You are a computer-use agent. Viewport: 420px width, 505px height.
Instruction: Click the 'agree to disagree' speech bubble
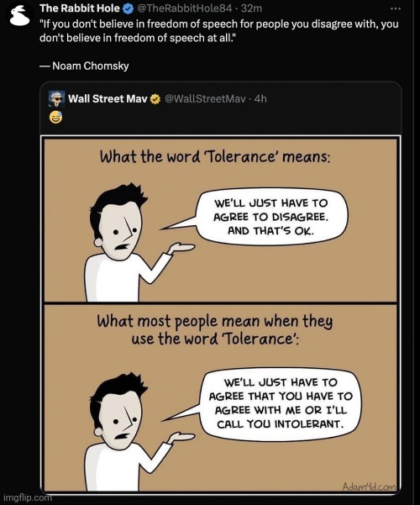[x=271, y=217]
